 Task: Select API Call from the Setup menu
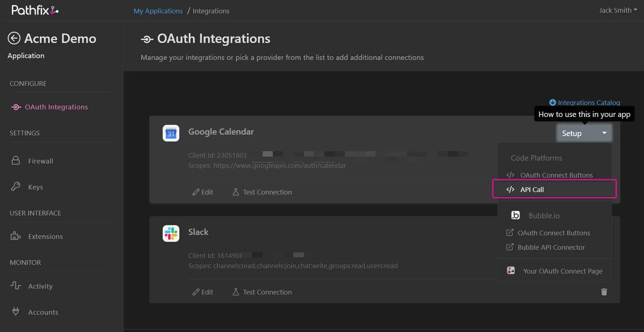[555, 189]
